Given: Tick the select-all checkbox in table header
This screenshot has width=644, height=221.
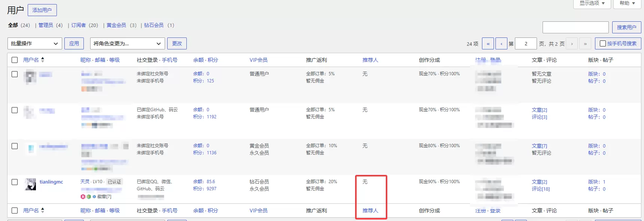Looking at the screenshot, I should pos(15,60).
